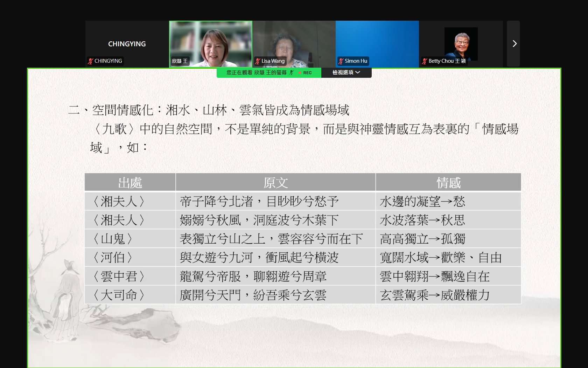Select Simon Hu's blue video tile
Screen dimensions: 588x368
coord(377,44)
